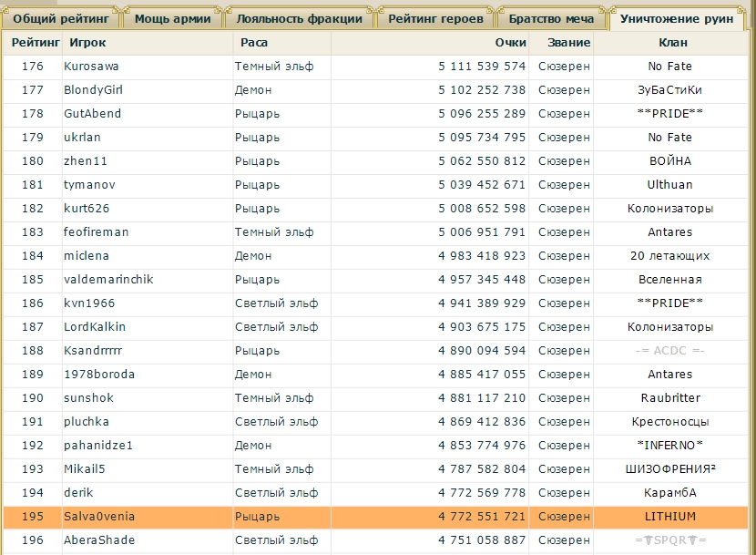The height and width of the screenshot is (555, 756).
Task: Click the Крестоносцы clan name
Action: [x=669, y=422]
